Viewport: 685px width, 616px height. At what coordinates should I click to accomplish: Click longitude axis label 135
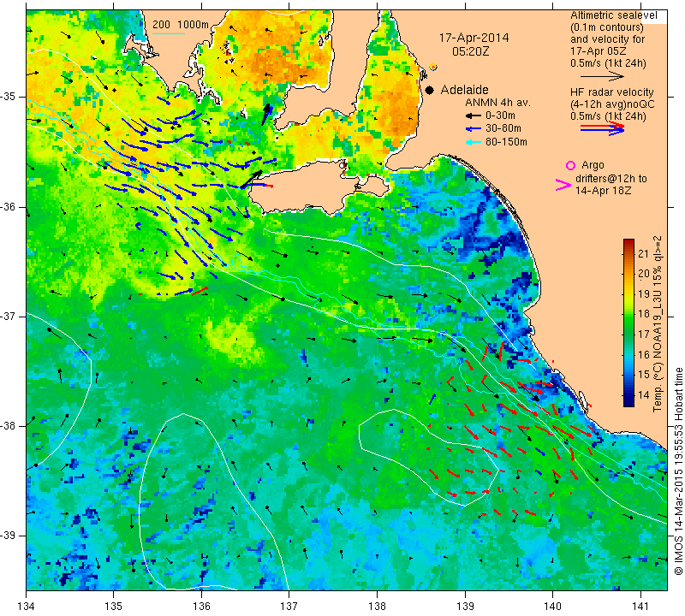click(114, 607)
